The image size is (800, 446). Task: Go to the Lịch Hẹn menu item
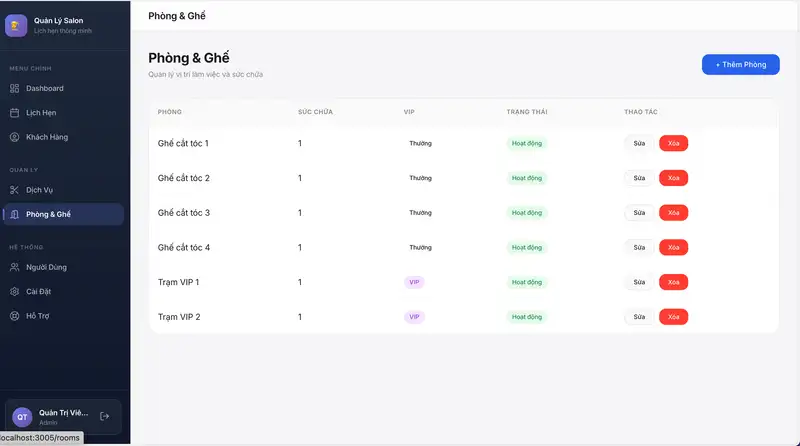point(41,113)
